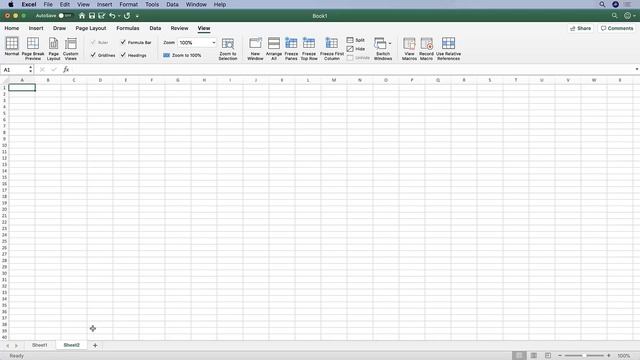Expand the formula bar

point(636,70)
